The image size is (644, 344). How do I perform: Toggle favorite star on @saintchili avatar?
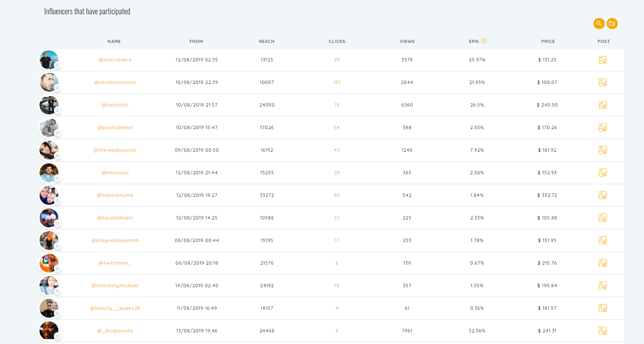coord(57,111)
